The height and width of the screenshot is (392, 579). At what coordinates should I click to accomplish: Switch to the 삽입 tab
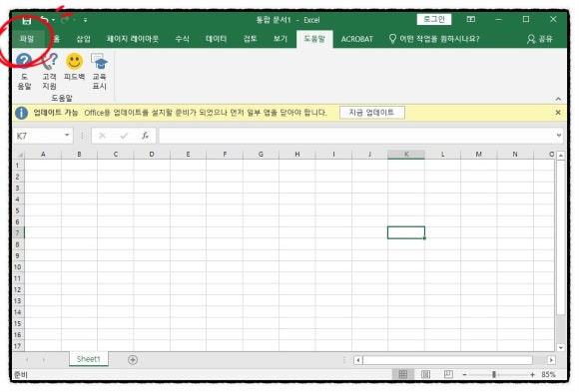pyautogui.click(x=84, y=39)
